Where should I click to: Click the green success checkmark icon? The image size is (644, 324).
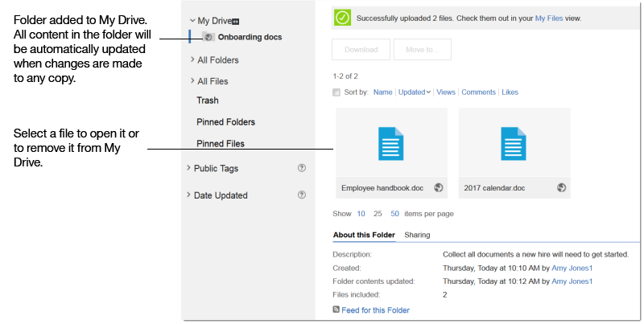pos(343,18)
